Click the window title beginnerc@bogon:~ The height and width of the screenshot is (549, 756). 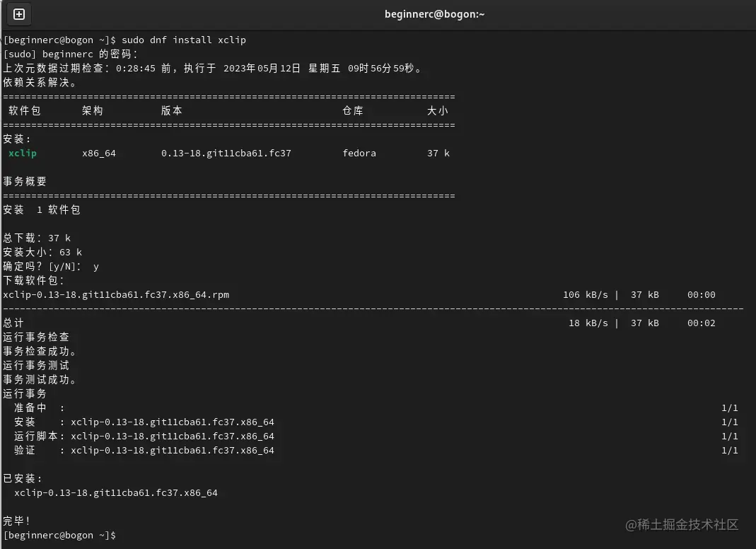pyautogui.click(x=434, y=14)
